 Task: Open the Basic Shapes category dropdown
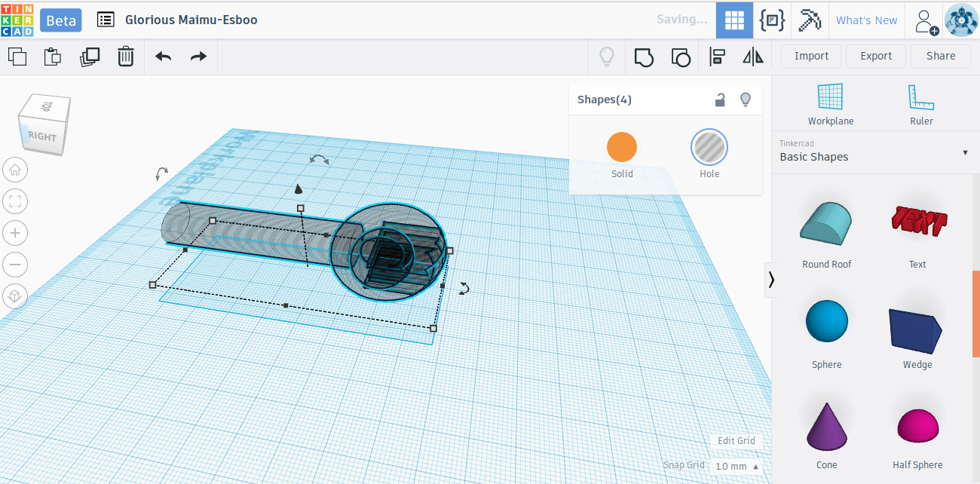pos(874,152)
